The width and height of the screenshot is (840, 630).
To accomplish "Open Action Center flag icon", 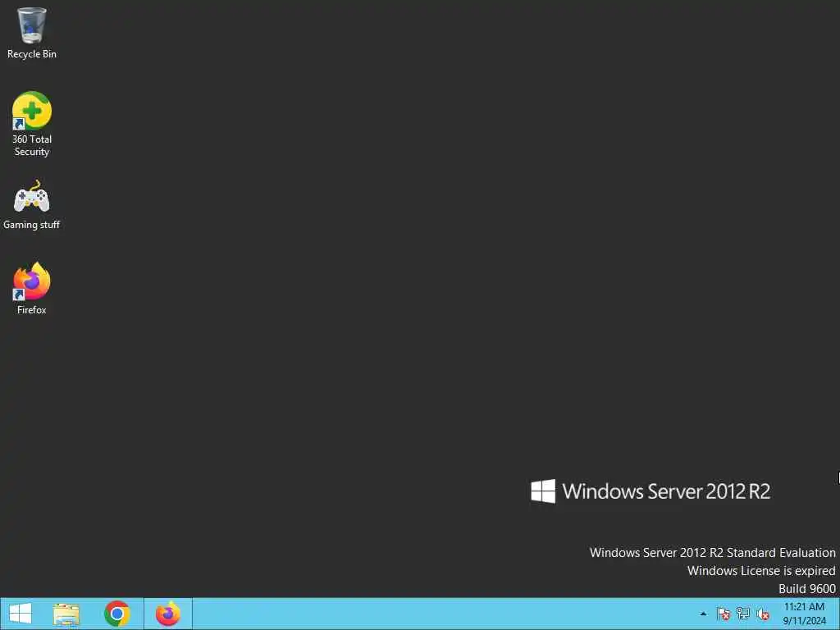I will pyautogui.click(x=724, y=614).
